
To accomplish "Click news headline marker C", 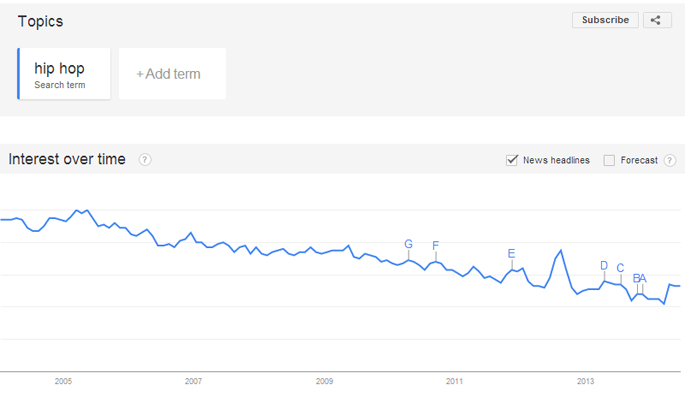I will coord(620,268).
